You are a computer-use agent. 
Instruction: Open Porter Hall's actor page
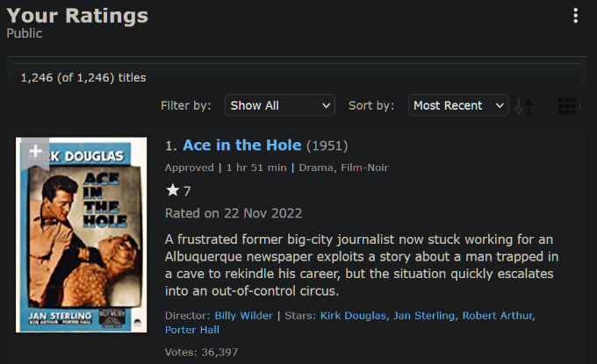(x=190, y=330)
